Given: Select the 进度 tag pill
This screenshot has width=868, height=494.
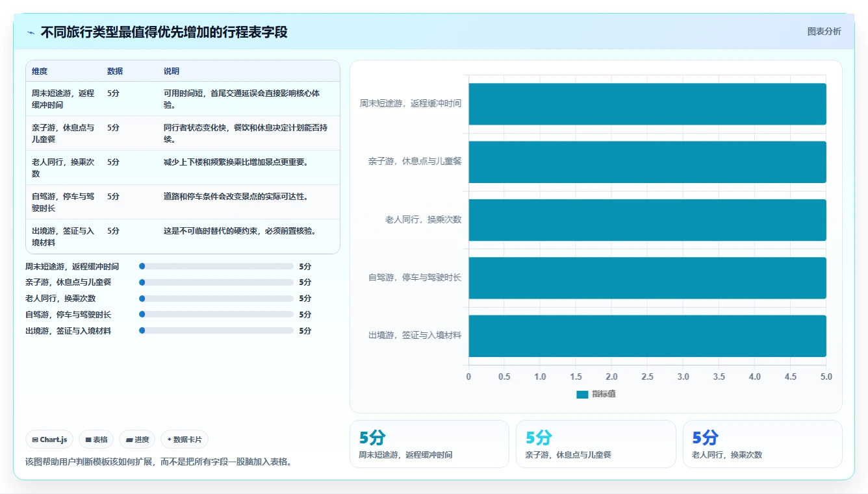Looking at the screenshot, I should 137,439.
